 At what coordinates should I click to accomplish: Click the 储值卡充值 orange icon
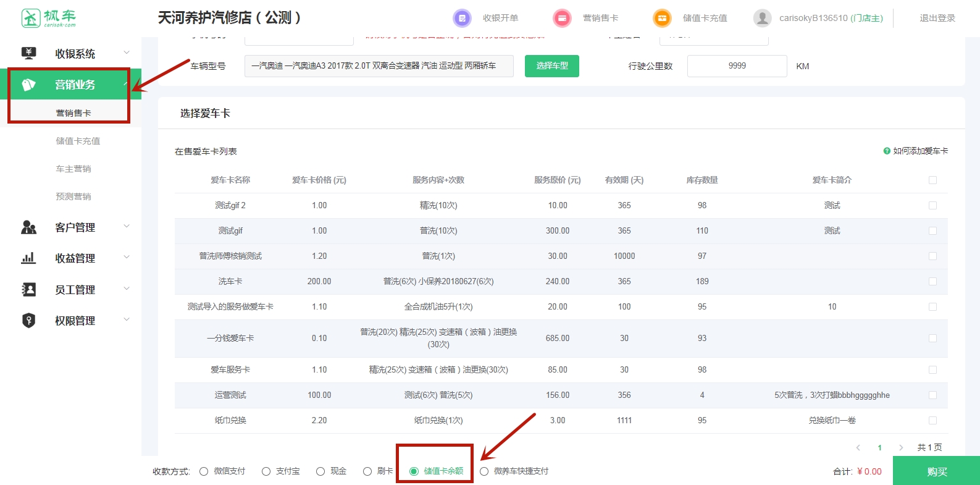662,18
